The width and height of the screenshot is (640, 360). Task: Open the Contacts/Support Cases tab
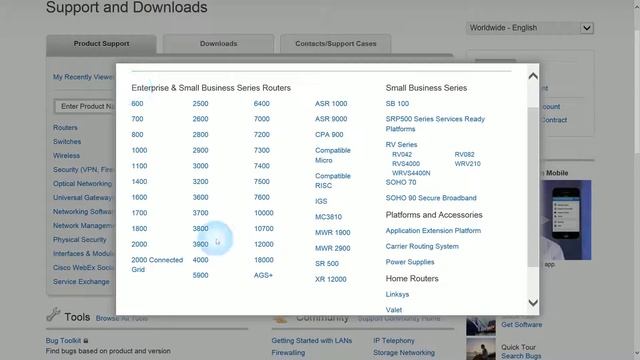click(336, 44)
